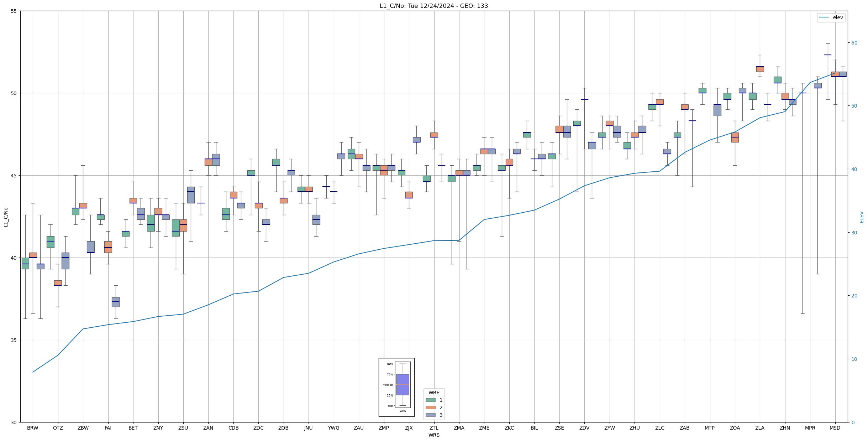Click the green WRE 1 legend swatch
This screenshot has height=441, width=868.
point(430,400)
